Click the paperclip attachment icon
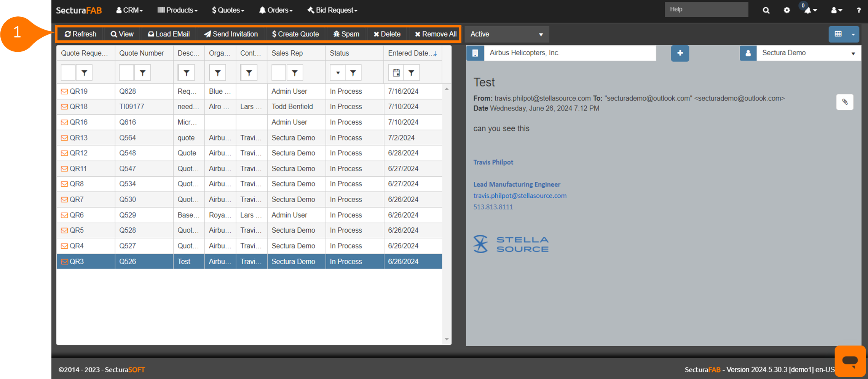Screen dimensions: 868x379 coord(845,102)
